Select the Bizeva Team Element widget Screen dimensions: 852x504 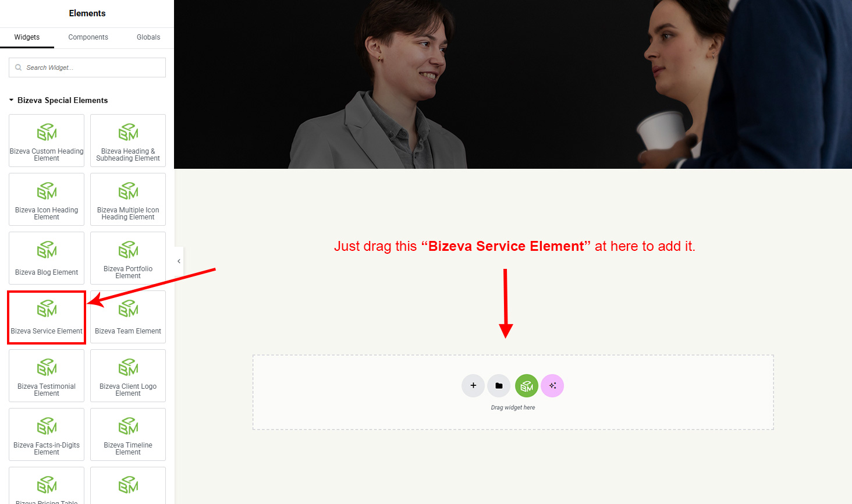pyautogui.click(x=128, y=317)
